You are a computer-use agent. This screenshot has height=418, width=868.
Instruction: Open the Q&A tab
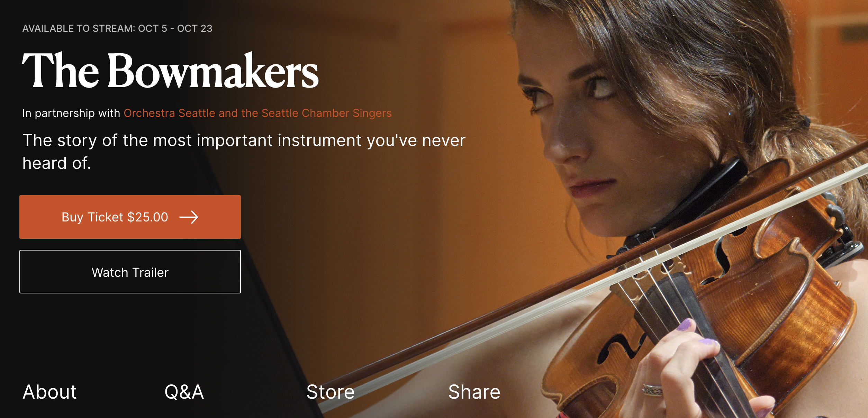point(184,392)
